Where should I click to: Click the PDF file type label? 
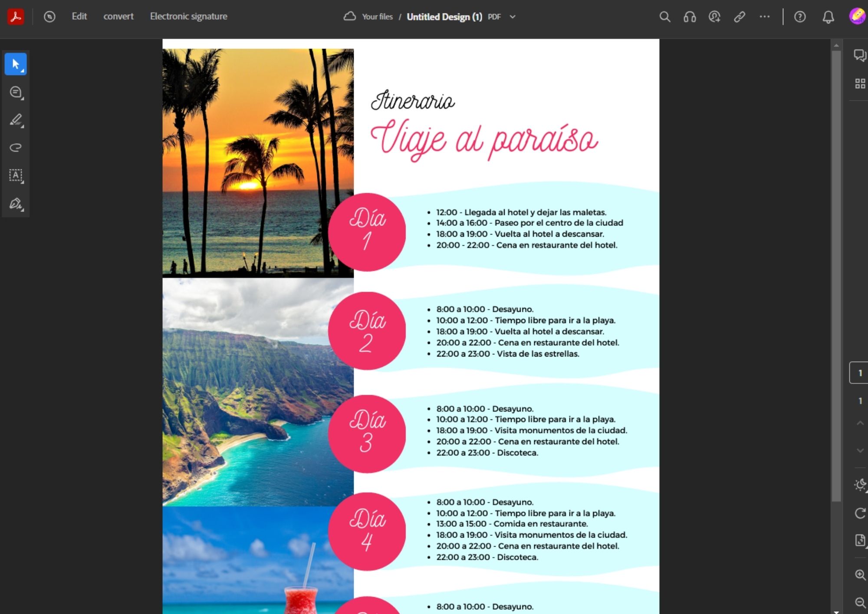pyautogui.click(x=494, y=17)
